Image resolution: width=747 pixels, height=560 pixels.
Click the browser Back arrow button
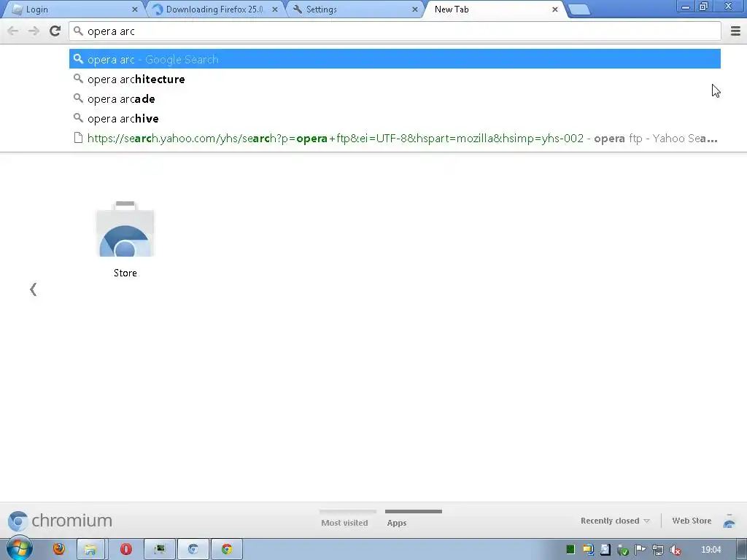(13, 31)
